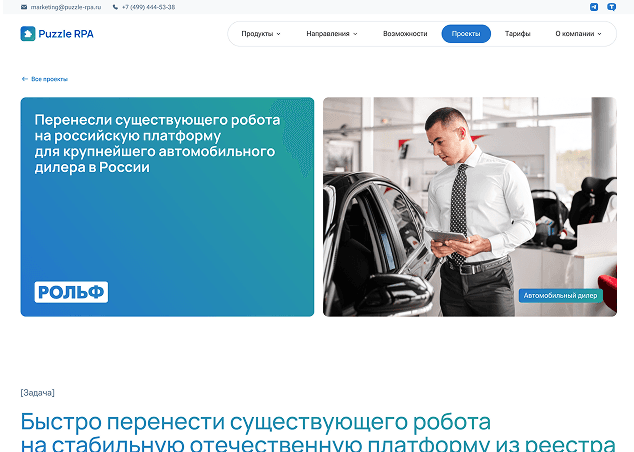Go to the Тарифы page

point(518,34)
